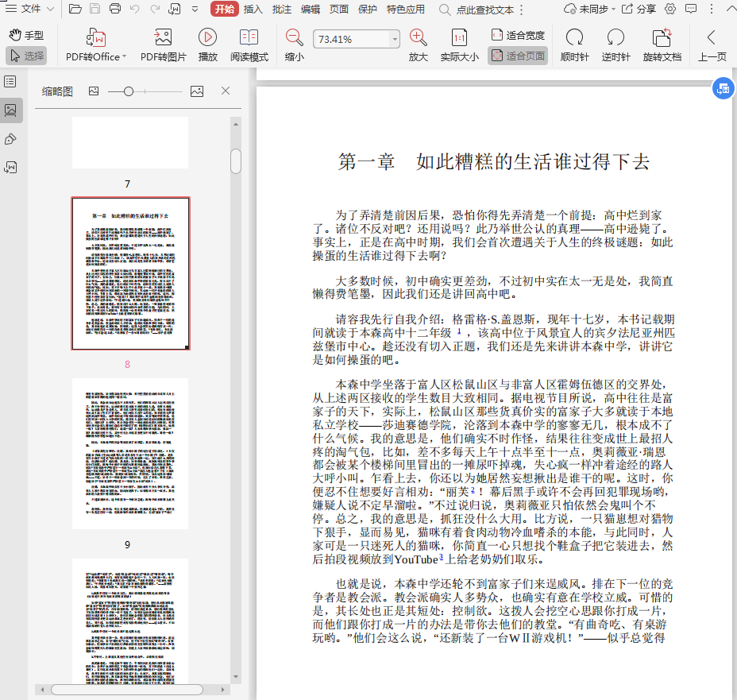Toggle the 适合宽度 fit-width mode
This screenshot has height=700, width=737.
(518, 35)
